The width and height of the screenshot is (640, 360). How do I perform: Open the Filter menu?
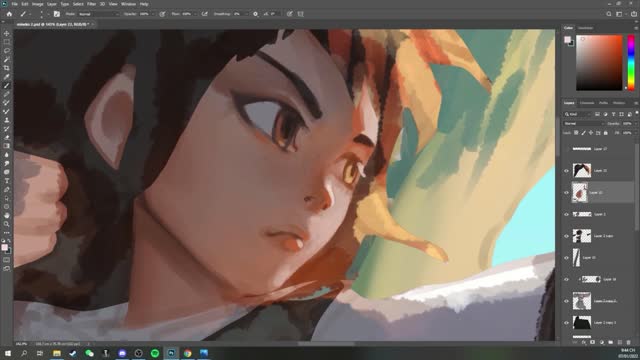tap(91, 4)
